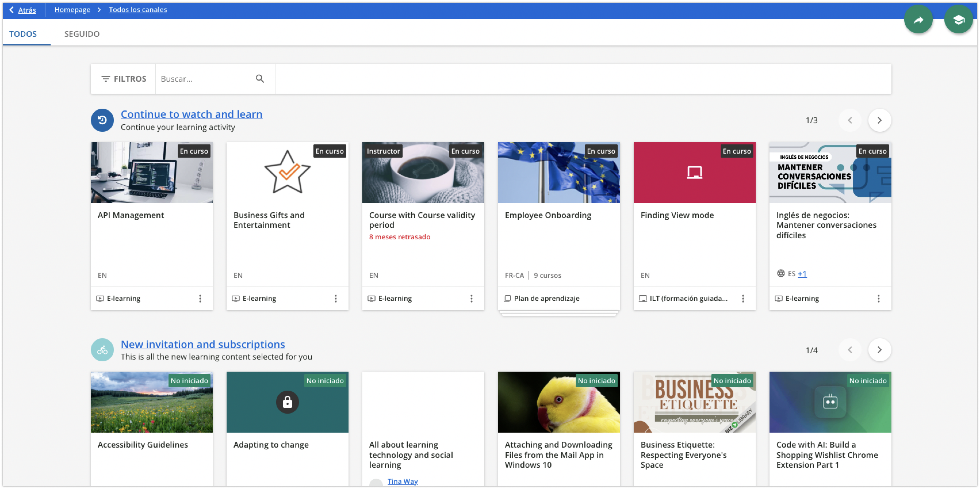The width and height of the screenshot is (980, 489).
Task: Switch to the SEGUIDO tab
Action: click(x=82, y=34)
